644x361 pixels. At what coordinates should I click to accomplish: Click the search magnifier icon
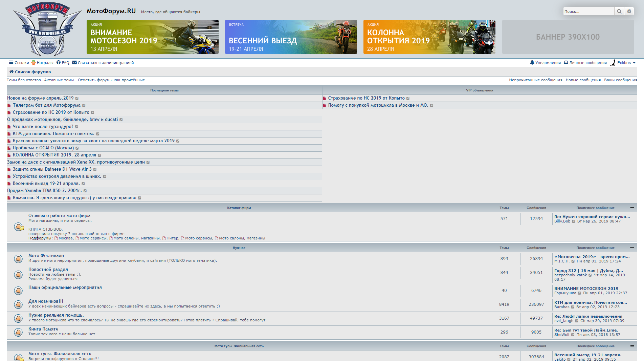coord(619,11)
